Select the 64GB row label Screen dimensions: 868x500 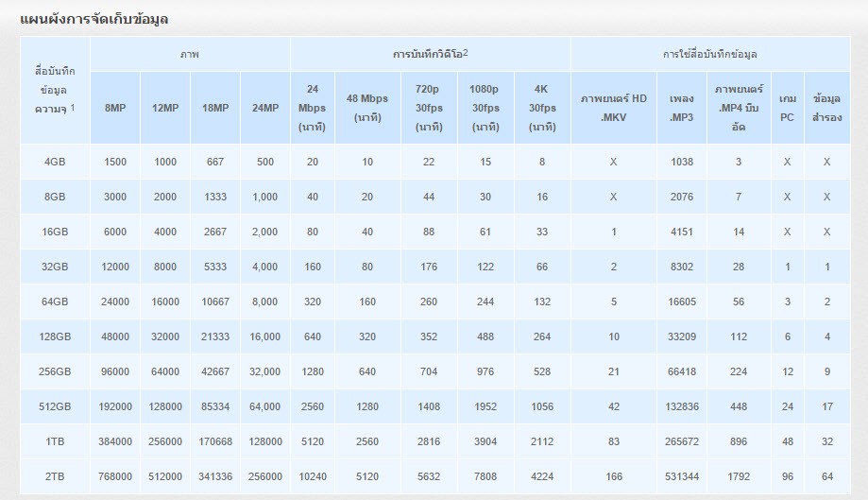55,302
